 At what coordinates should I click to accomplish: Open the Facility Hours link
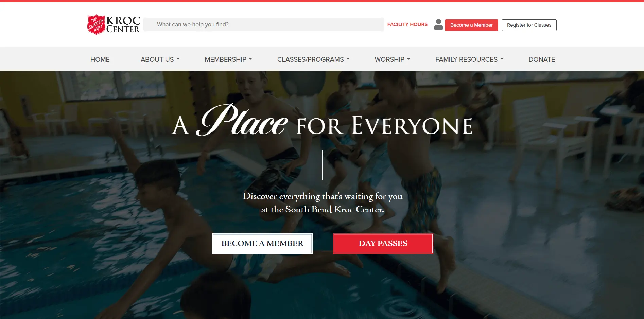[x=407, y=24]
